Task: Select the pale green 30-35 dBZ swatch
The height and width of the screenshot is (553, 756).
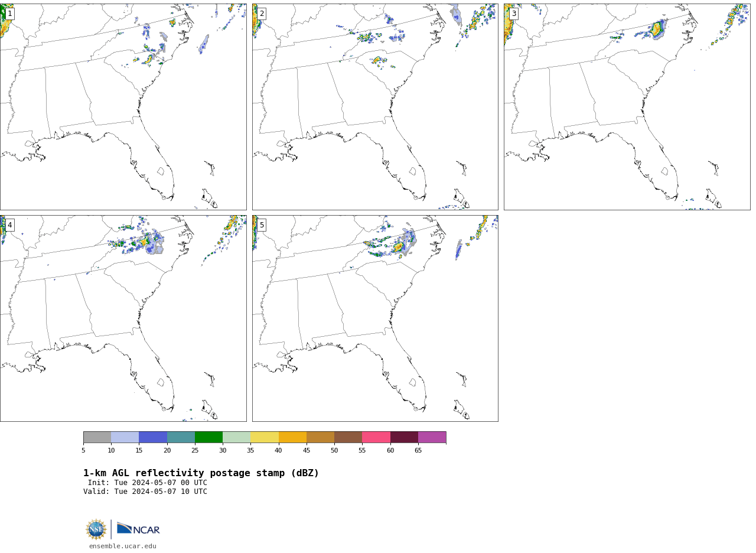Action: [x=236, y=437]
